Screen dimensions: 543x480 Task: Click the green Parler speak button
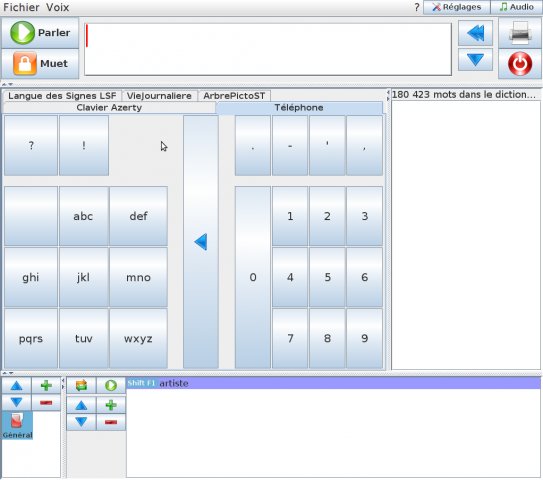[40, 33]
